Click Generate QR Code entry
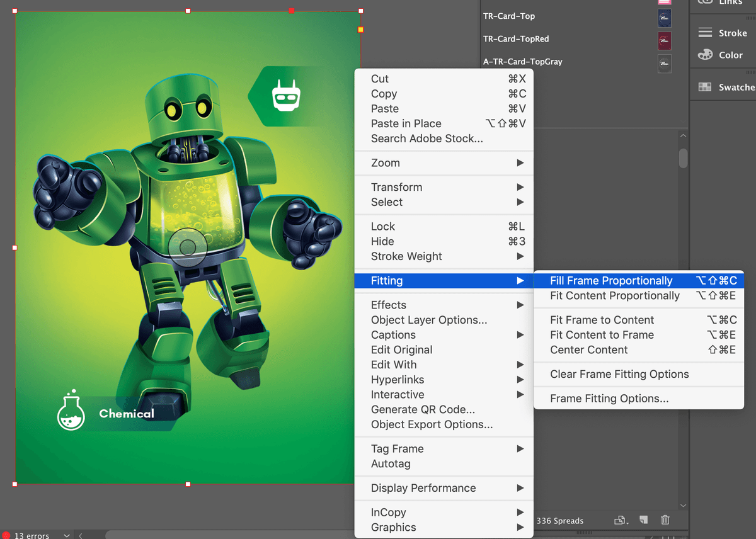 pyautogui.click(x=423, y=409)
